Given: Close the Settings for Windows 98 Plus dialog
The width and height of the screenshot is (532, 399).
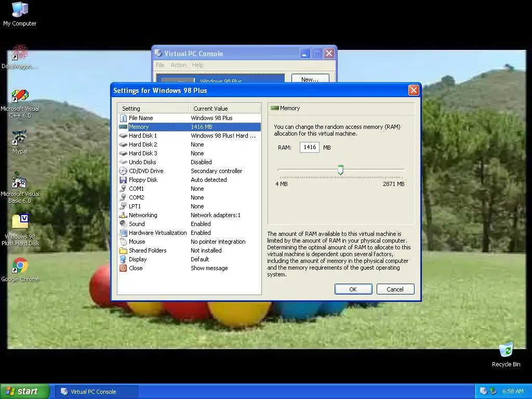Looking at the screenshot, I should click(414, 90).
